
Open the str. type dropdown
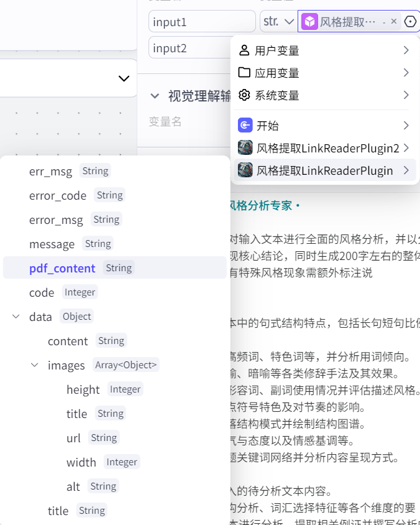pyautogui.click(x=278, y=22)
